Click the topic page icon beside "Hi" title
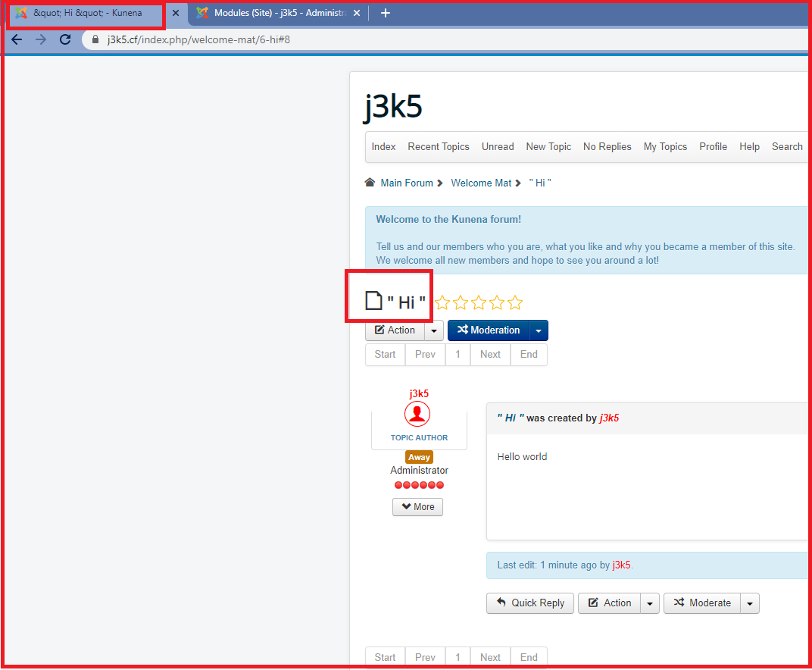812x670 pixels. coord(373,301)
